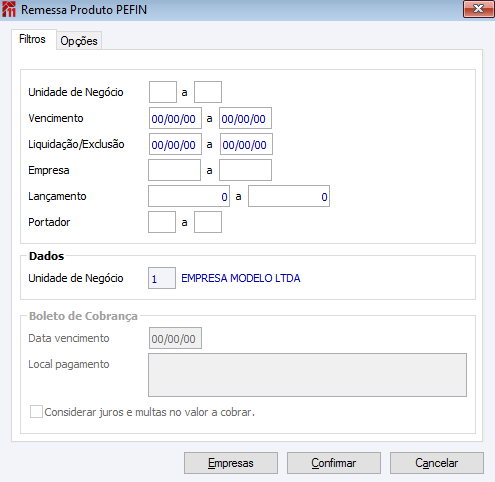Screen dimensions: 495x482
Task: Focus the Lançamento ending number field
Action: coord(289,196)
